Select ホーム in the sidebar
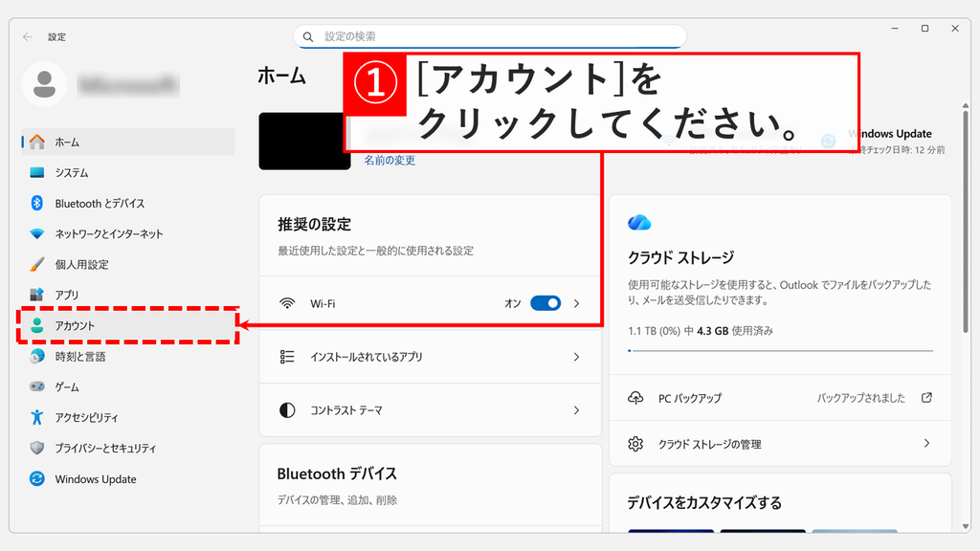The width and height of the screenshot is (980, 551). (x=128, y=142)
